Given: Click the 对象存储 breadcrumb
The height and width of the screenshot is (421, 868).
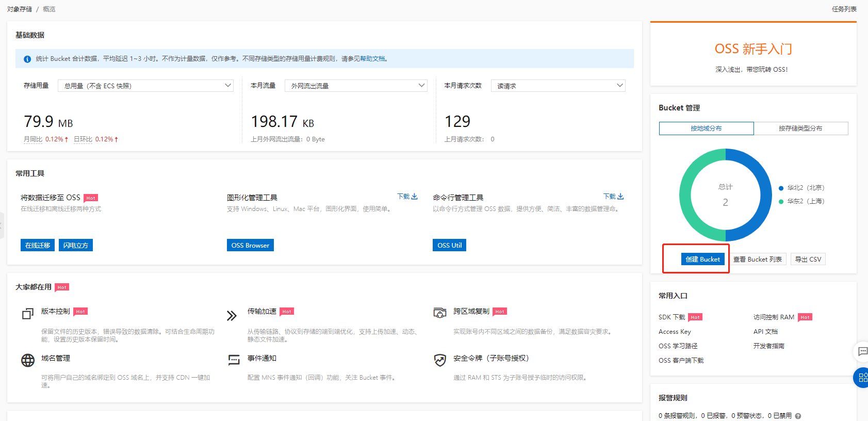Looking at the screenshot, I should pyautogui.click(x=20, y=9).
